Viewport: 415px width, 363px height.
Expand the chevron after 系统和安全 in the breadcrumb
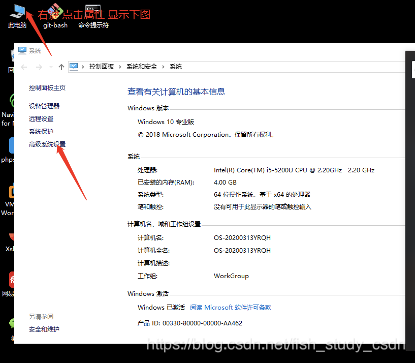point(163,67)
